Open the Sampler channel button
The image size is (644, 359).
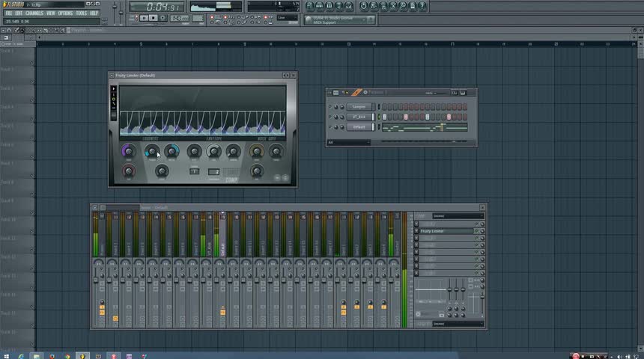click(359, 107)
